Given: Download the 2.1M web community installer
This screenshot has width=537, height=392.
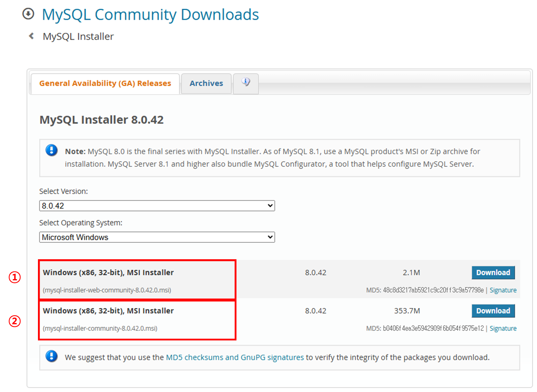Looking at the screenshot, I should click(x=493, y=272).
